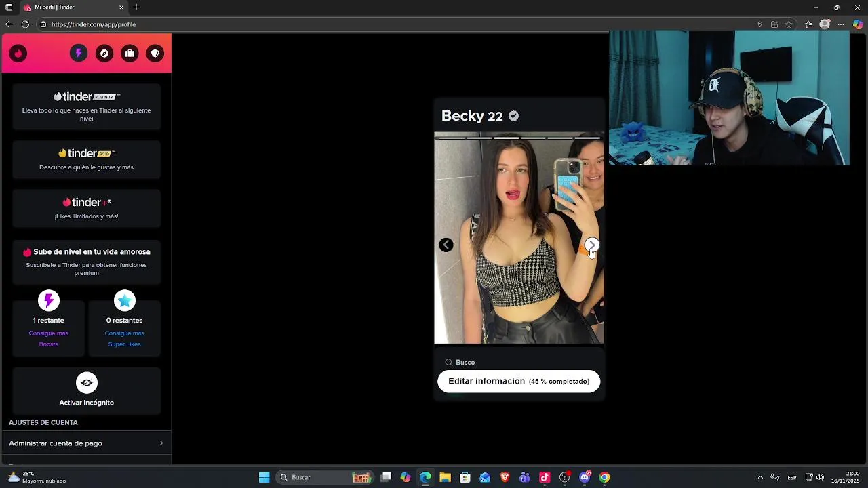Click the verified badge next to Becky
868x488 pixels.
pos(513,116)
